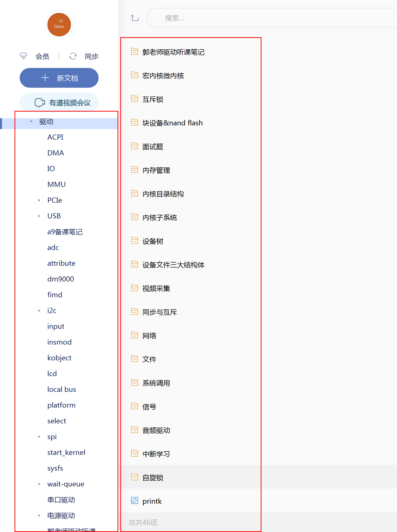Click the folder icon beside 内存管理
Screen dimensions: 397x532
tap(135, 169)
